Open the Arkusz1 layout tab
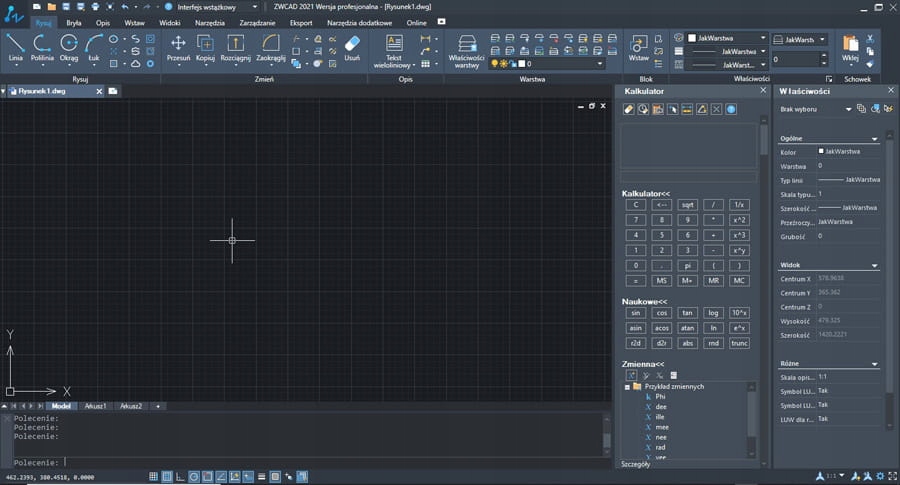Screen dimensions: 900x485 point(96,407)
